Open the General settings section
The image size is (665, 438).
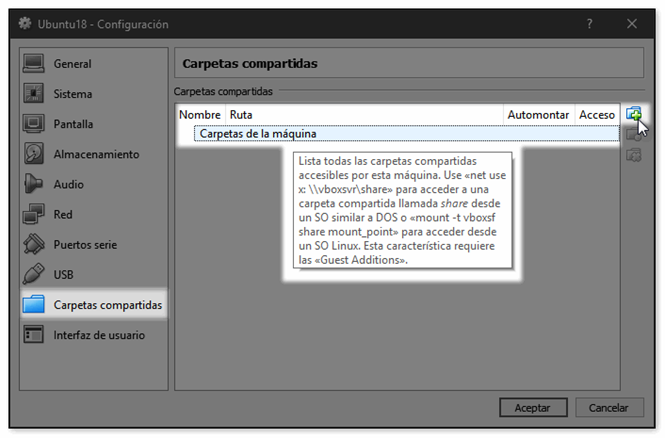point(94,64)
